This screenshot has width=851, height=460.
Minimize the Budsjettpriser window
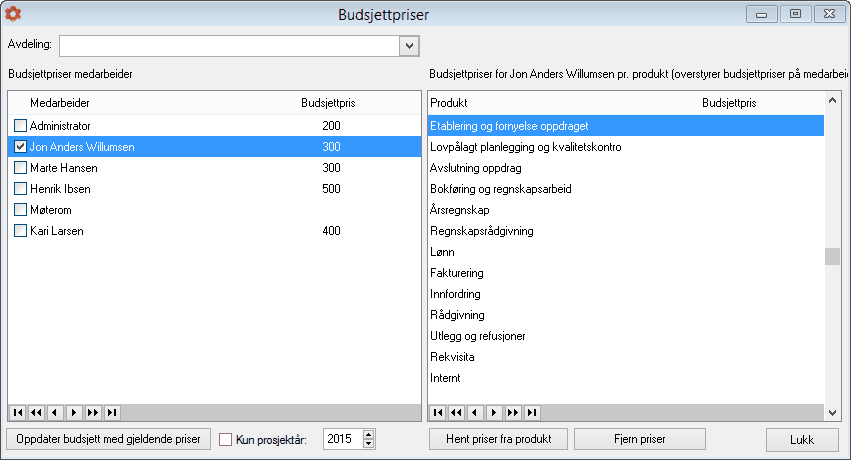(x=761, y=14)
